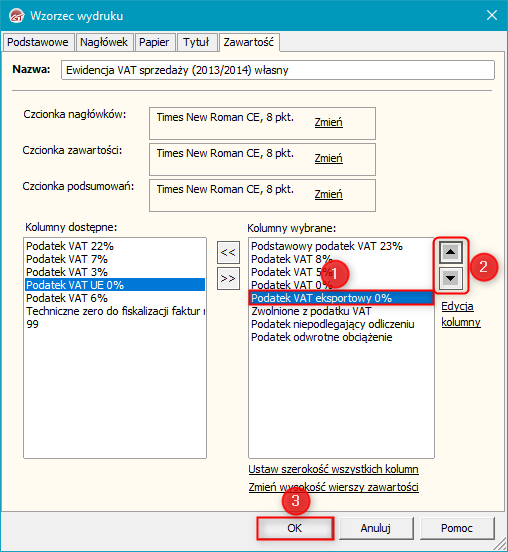Select Podatek VAT 8% in chosen columns

341,259
